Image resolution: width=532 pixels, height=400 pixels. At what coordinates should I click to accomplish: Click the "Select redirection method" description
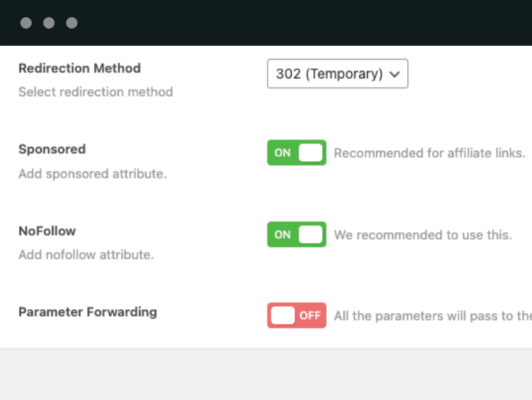[x=96, y=92]
